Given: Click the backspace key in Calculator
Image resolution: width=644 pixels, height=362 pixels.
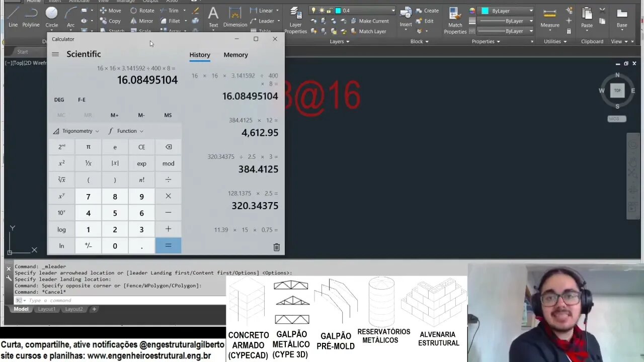Looking at the screenshot, I should [169, 147].
